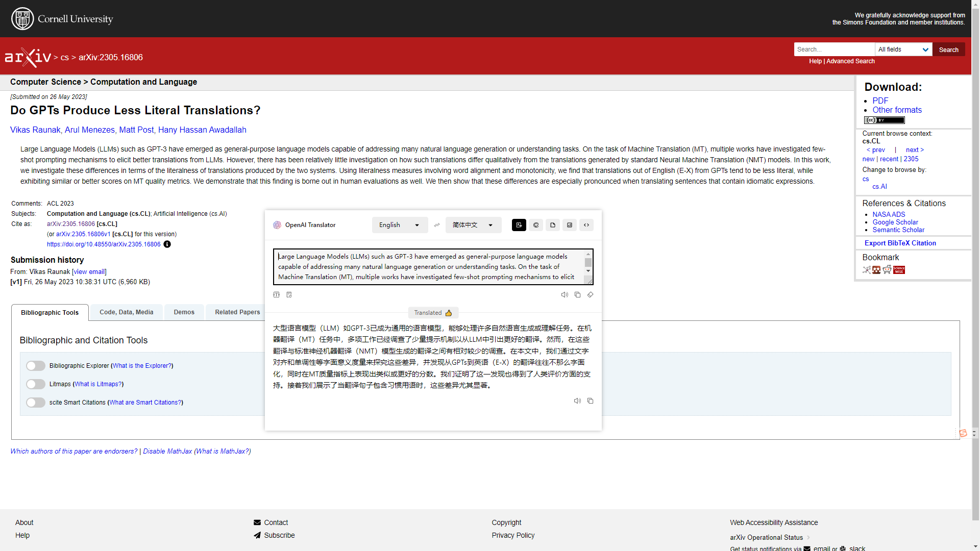The width and height of the screenshot is (980, 551).
Task: Open Advanced Search link
Action: tap(850, 61)
